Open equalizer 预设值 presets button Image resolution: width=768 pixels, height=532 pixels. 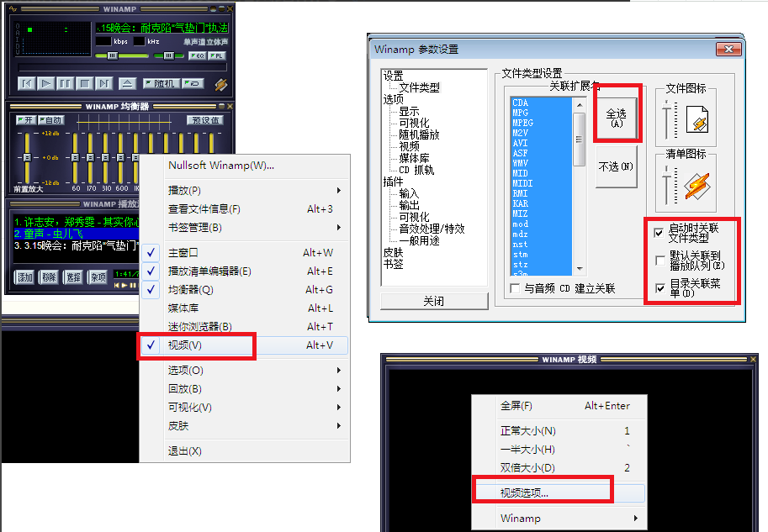(x=204, y=120)
